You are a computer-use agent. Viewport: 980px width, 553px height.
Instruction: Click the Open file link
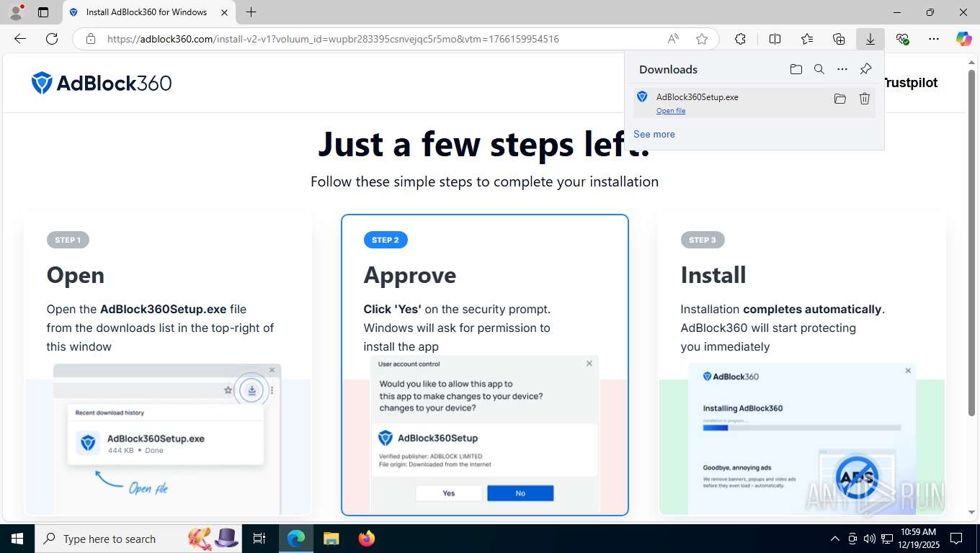click(671, 111)
